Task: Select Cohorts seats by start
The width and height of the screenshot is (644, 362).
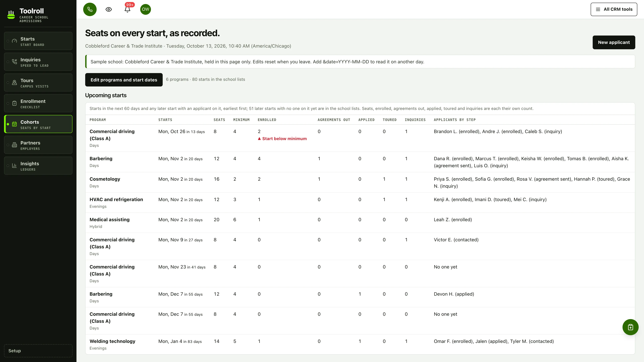Action: click(x=38, y=124)
